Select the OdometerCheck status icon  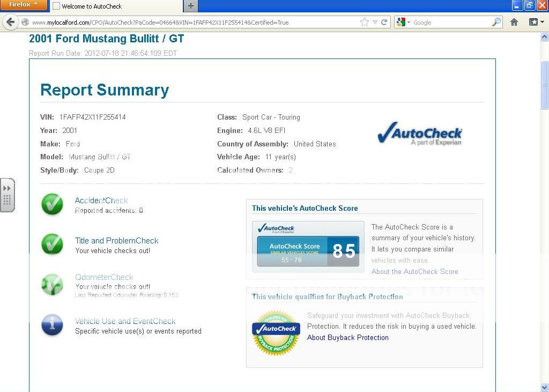coord(51,285)
